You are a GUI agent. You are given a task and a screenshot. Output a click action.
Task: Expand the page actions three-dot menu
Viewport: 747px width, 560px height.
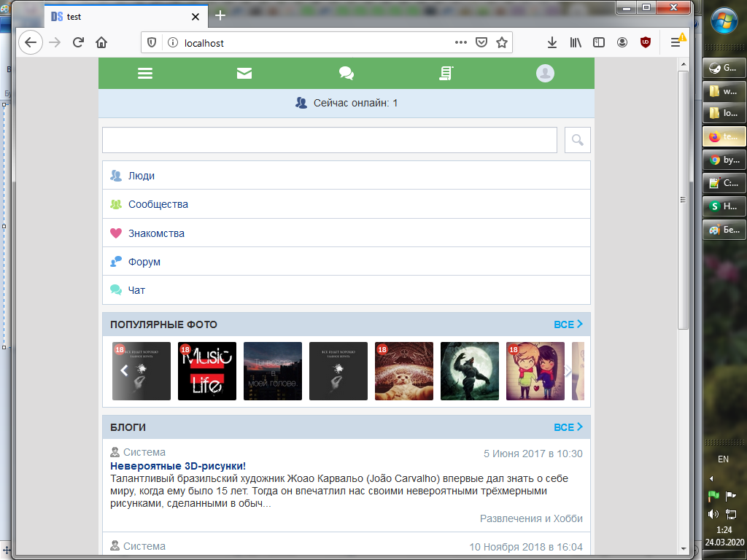coord(461,42)
